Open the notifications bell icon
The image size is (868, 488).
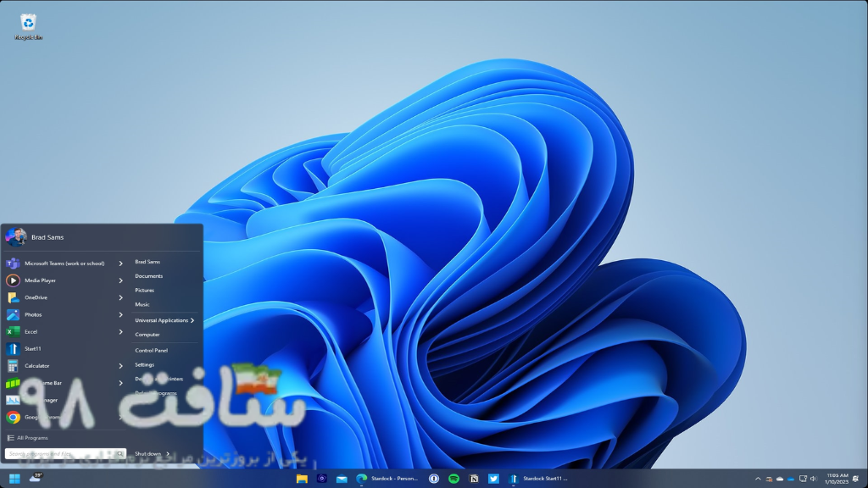point(856,479)
